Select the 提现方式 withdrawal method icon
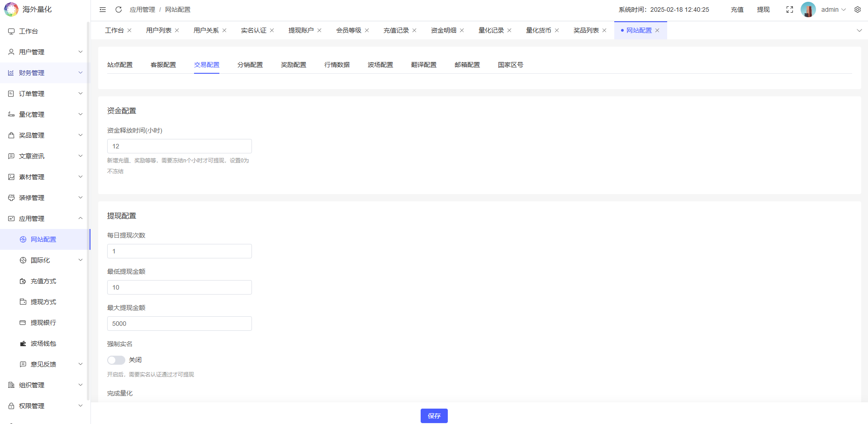 pos(23,302)
